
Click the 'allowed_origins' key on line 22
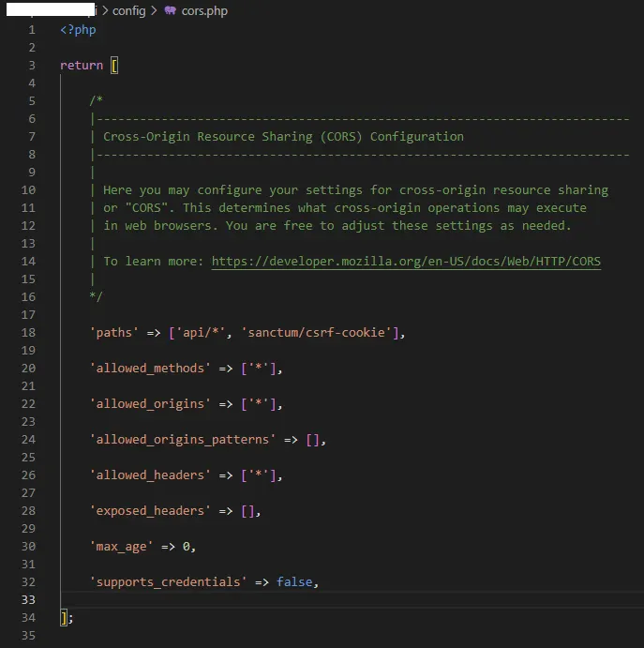point(150,404)
